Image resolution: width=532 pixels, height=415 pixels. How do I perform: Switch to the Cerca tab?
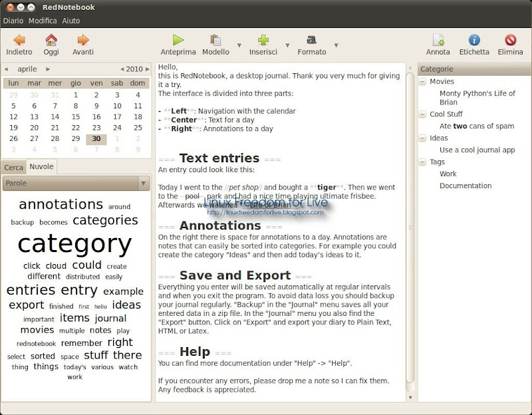(x=13, y=168)
